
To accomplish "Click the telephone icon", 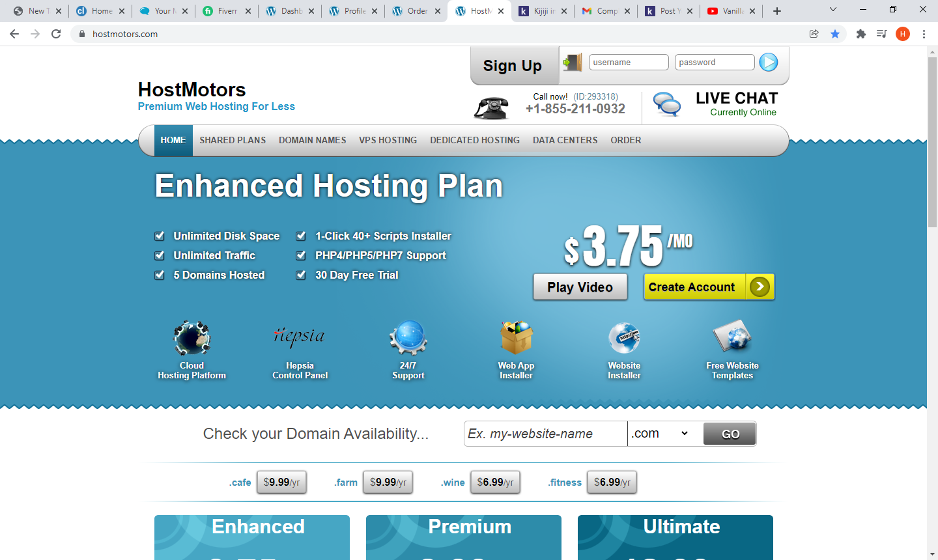I will tap(492, 108).
